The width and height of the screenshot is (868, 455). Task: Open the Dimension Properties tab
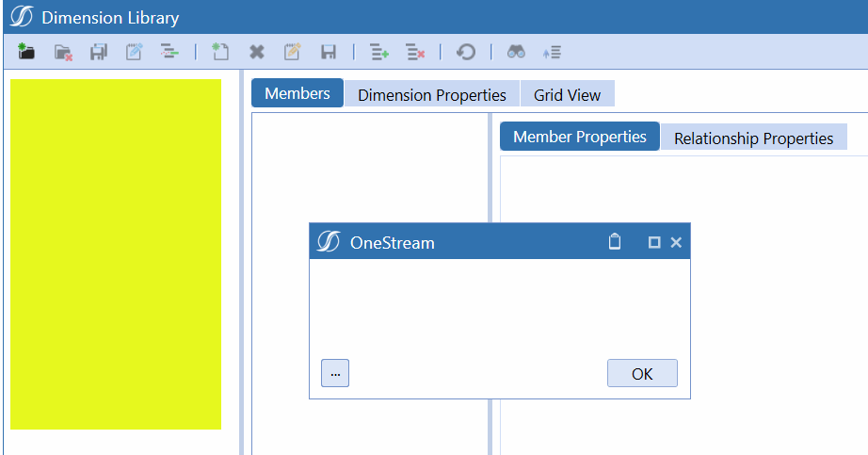(432, 94)
